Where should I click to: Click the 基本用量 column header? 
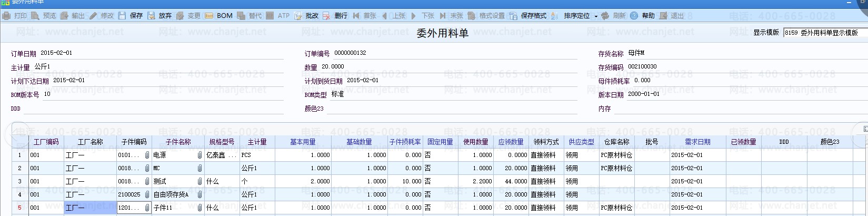click(303, 142)
